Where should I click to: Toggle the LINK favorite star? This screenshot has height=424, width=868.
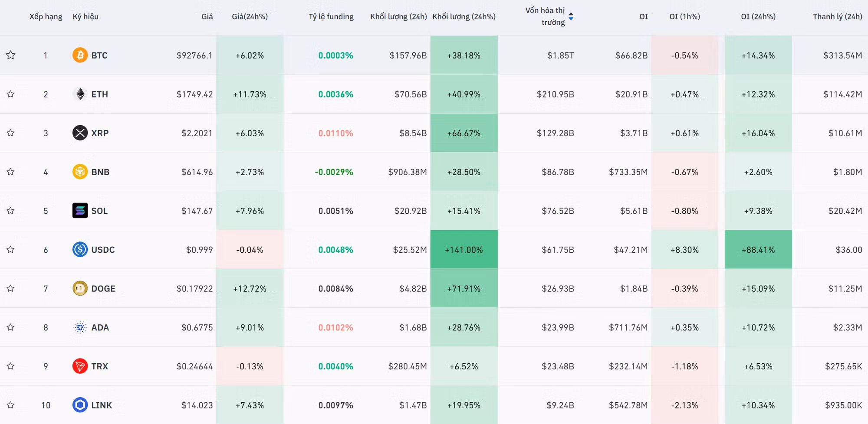pos(11,405)
